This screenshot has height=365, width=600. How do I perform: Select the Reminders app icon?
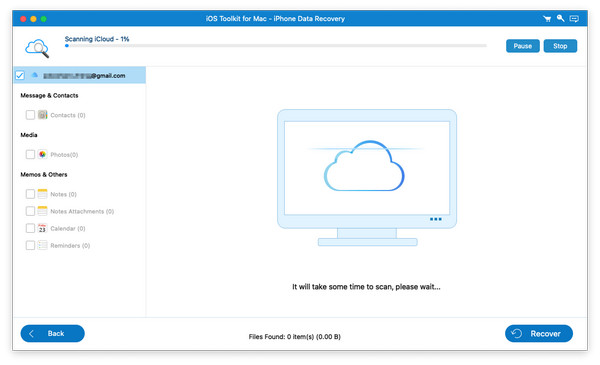(x=42, y=245)
